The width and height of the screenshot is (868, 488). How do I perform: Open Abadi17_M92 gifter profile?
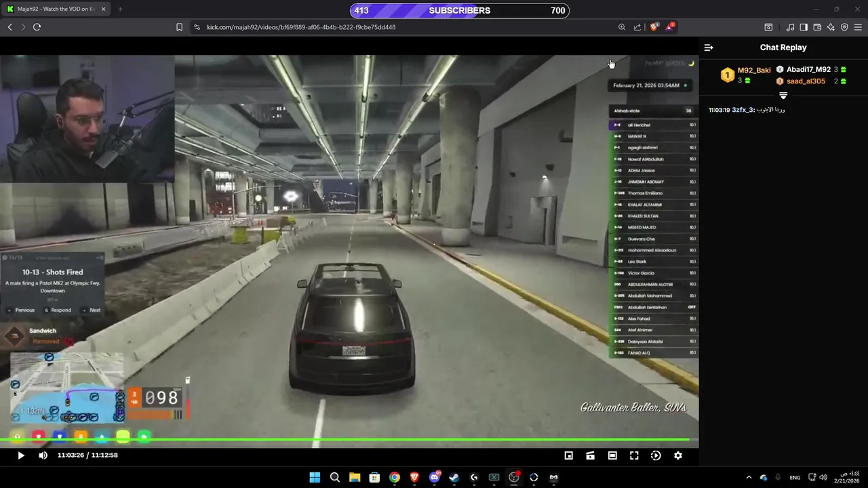[808, 70]
